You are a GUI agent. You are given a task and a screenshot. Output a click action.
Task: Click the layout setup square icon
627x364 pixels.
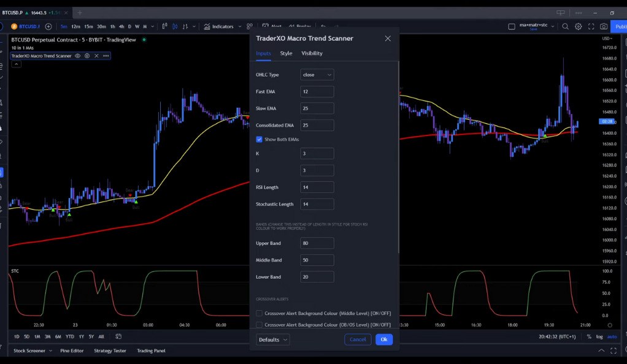click(x=512, y=26)
